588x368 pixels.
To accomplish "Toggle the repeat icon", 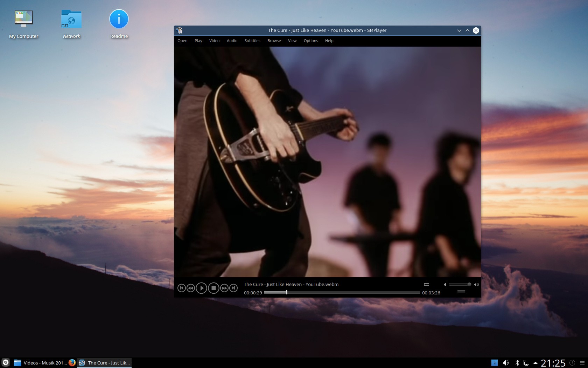I will 426,285.
